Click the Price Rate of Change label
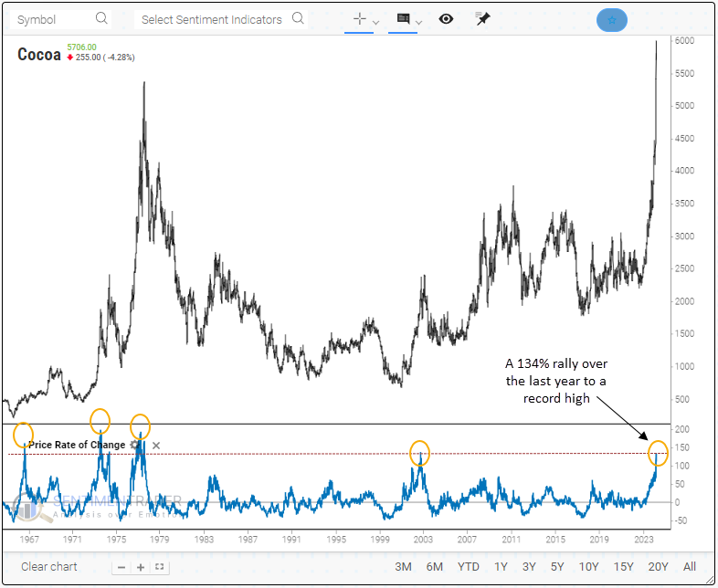718x588 pixels. (x=77, y=445)
